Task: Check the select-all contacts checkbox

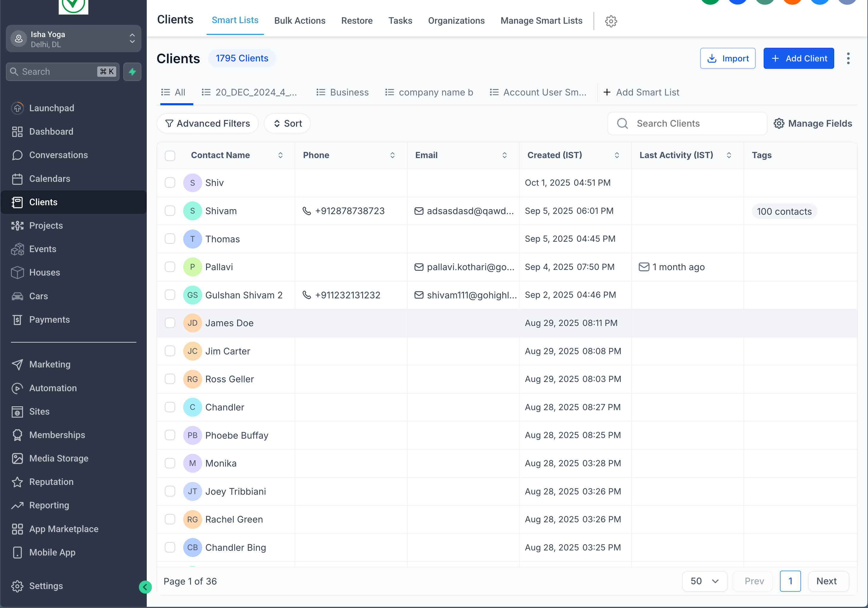Action: point(170,155)
